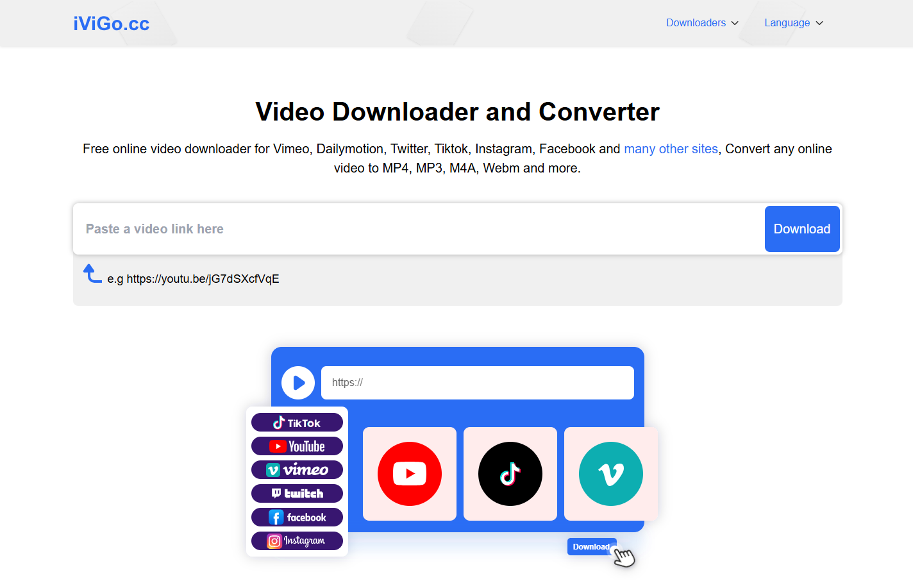Expand the Downloaders dropdown menu
Image resolution: width=913 pixels, height=588 pixels.
[702, 23]
